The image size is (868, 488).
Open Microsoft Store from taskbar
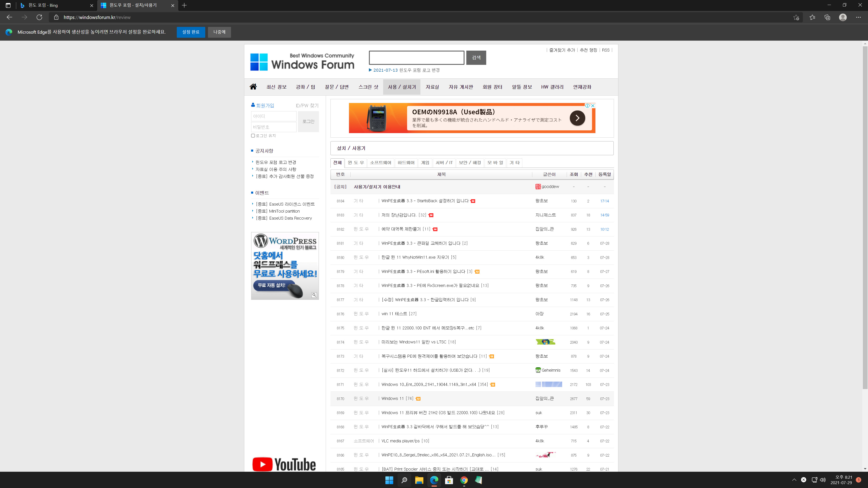coord(449,480)
